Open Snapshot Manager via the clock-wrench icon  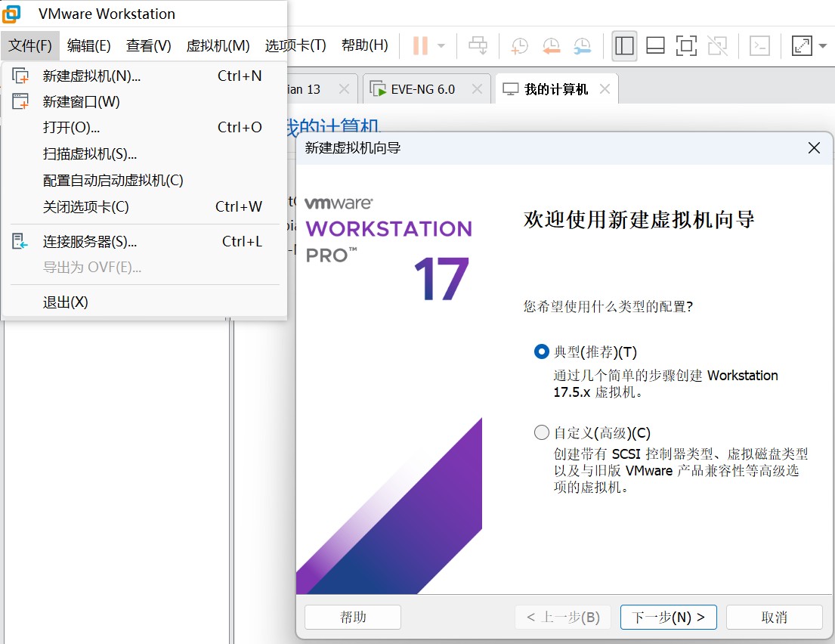coord(581,45)
